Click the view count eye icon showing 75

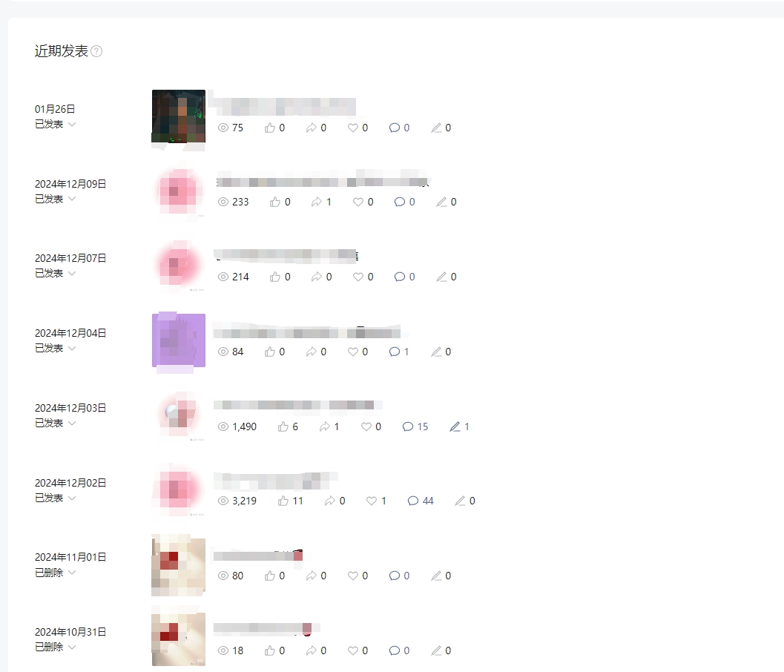click(223, 128)
